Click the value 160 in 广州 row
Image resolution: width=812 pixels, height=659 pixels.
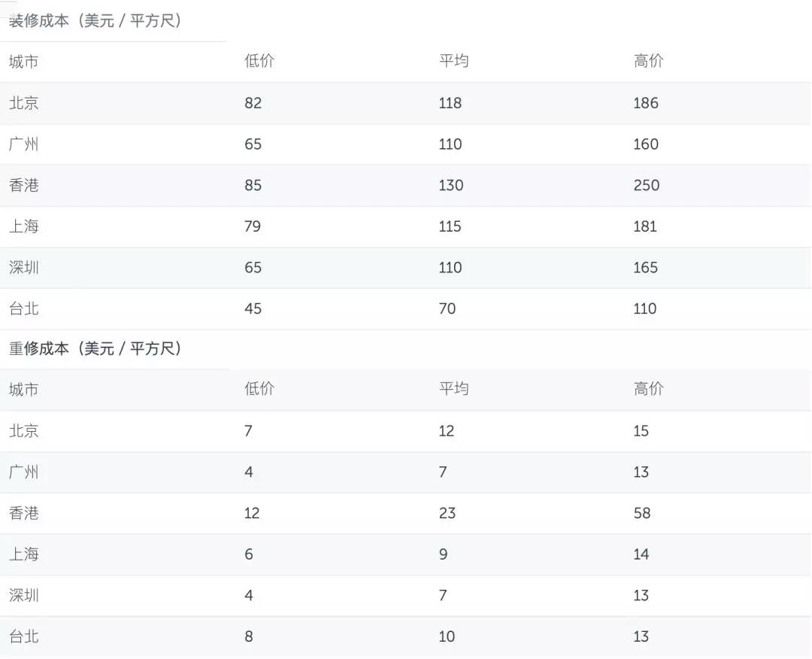(645, 144)
